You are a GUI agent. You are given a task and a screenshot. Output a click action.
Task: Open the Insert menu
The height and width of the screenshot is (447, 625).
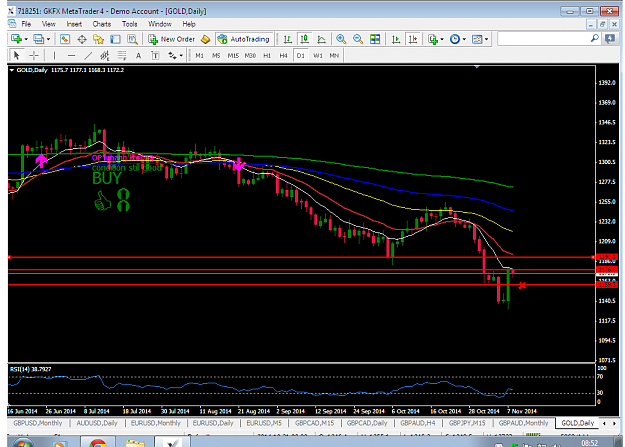coord(74,24)
